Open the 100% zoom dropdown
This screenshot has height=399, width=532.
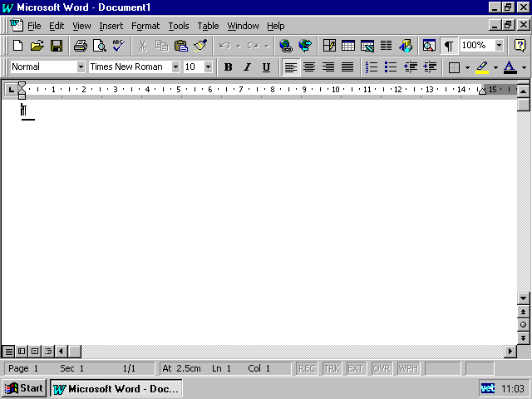tap(499, 46)
